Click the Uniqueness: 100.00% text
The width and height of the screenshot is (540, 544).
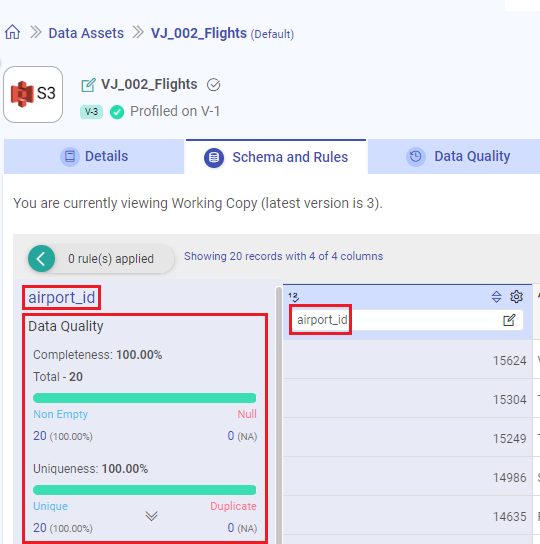(x=91, y=469)
